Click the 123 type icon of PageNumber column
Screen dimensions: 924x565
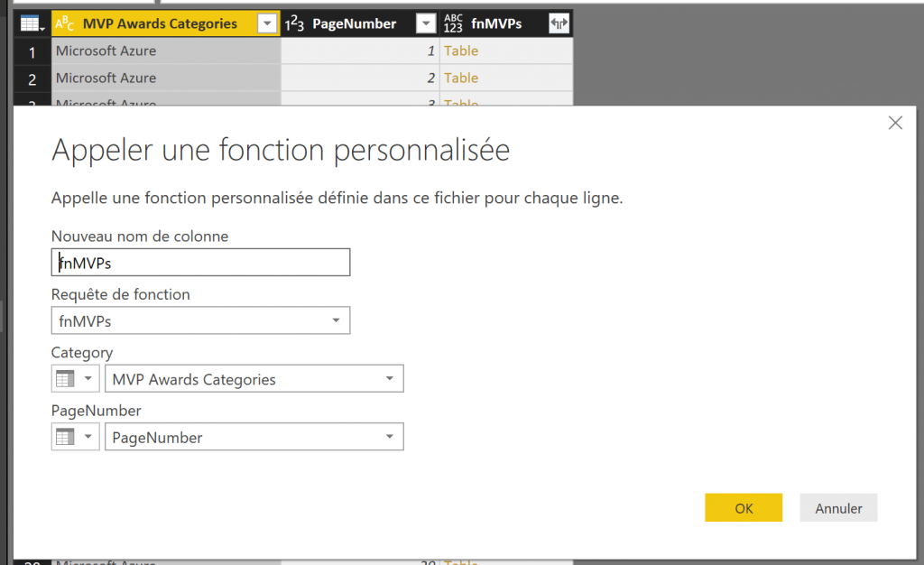(x=294, y=23)
